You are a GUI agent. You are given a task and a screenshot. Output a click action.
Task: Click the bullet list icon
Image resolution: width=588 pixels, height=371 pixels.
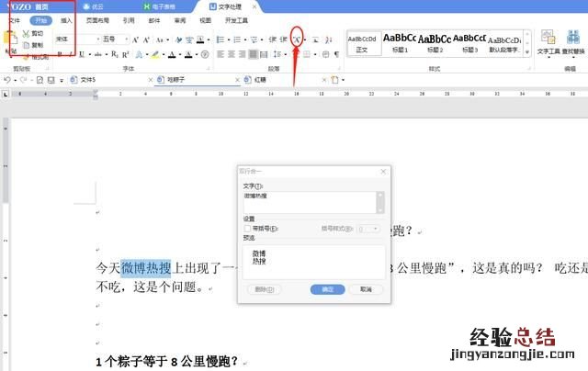click(220, 39)
